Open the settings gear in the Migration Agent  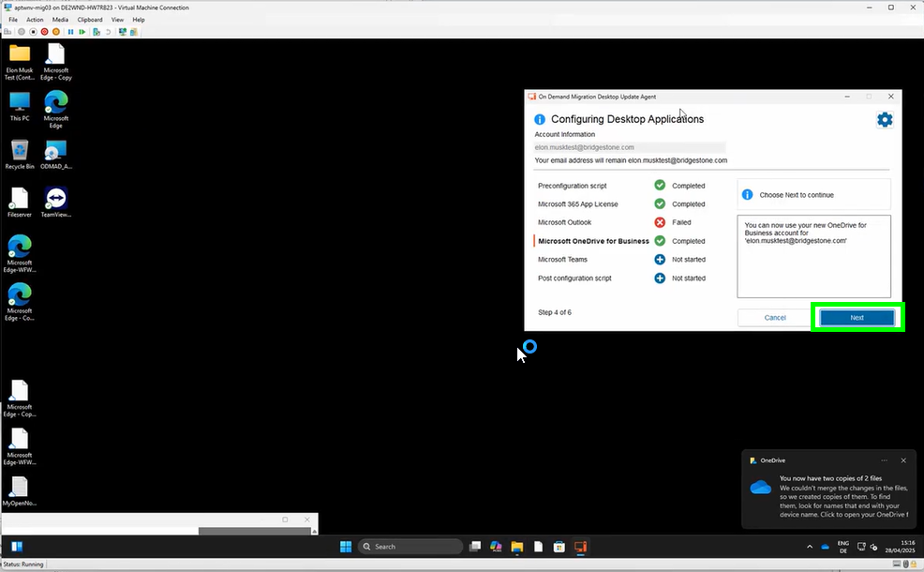885,120
